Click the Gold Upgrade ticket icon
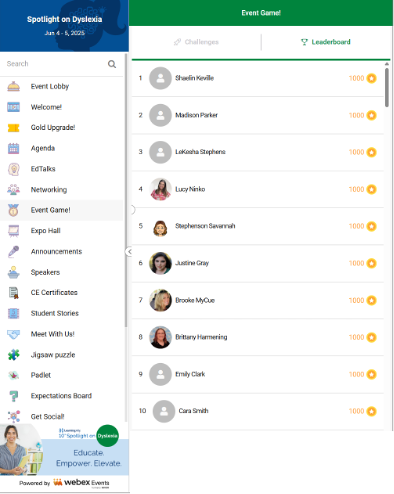 [x=13, y=128]
